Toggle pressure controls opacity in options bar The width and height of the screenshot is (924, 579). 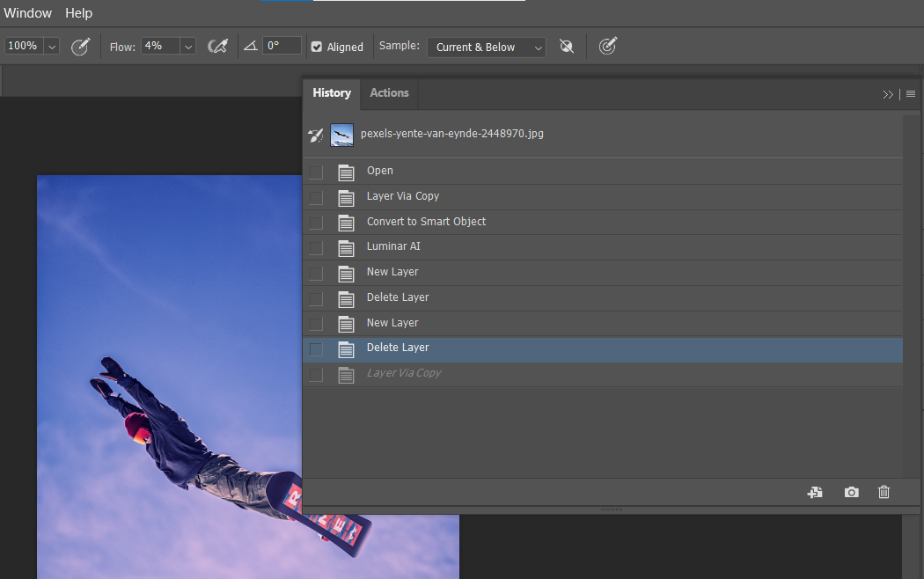click(x=81, y=46)
